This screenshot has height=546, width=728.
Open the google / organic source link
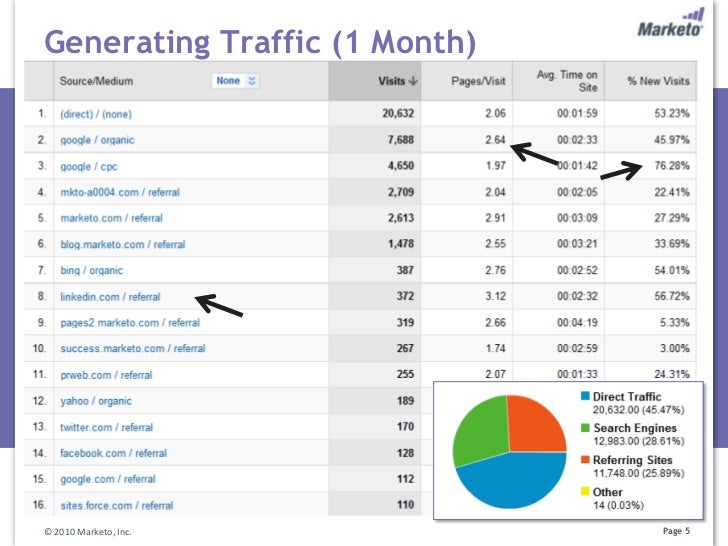pyautogui.click(x=97, y=140)
